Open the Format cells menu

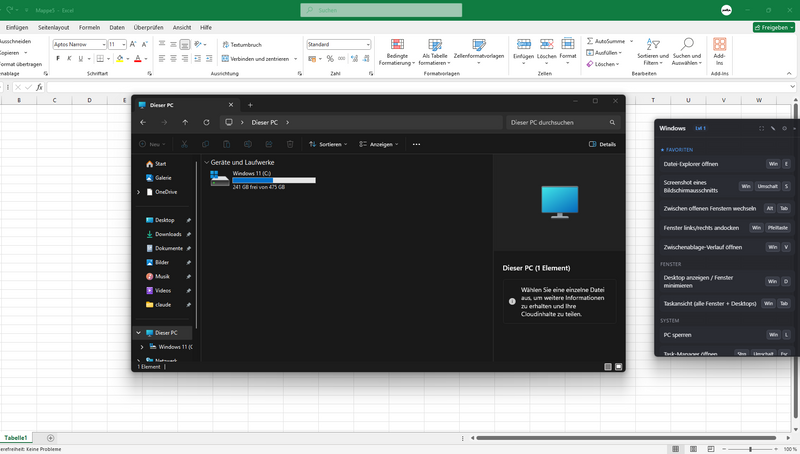coord(568,50)
